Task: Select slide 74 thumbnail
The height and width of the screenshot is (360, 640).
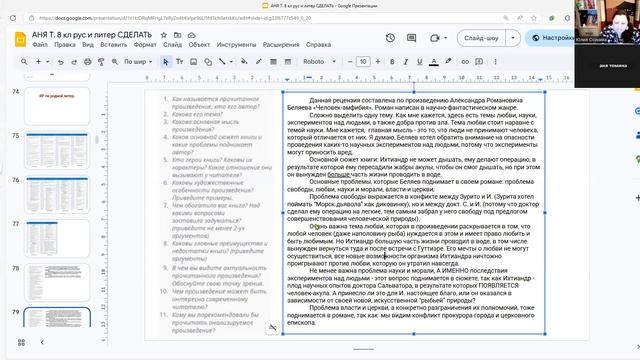Action: click(57, 106)
